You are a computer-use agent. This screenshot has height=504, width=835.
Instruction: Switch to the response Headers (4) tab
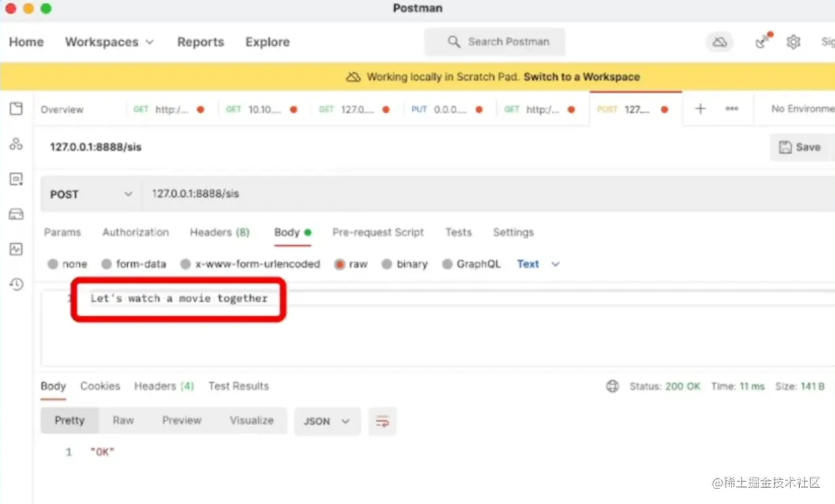click(164, 386)
